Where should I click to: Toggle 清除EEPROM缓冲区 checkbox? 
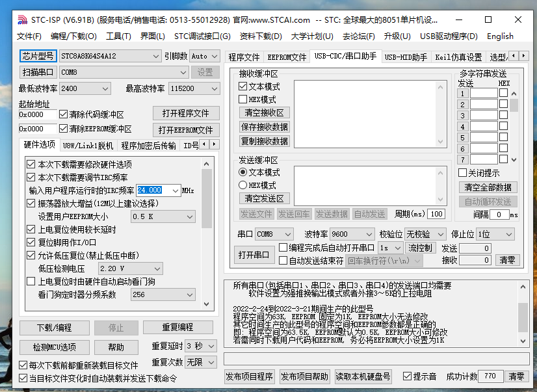63,128
